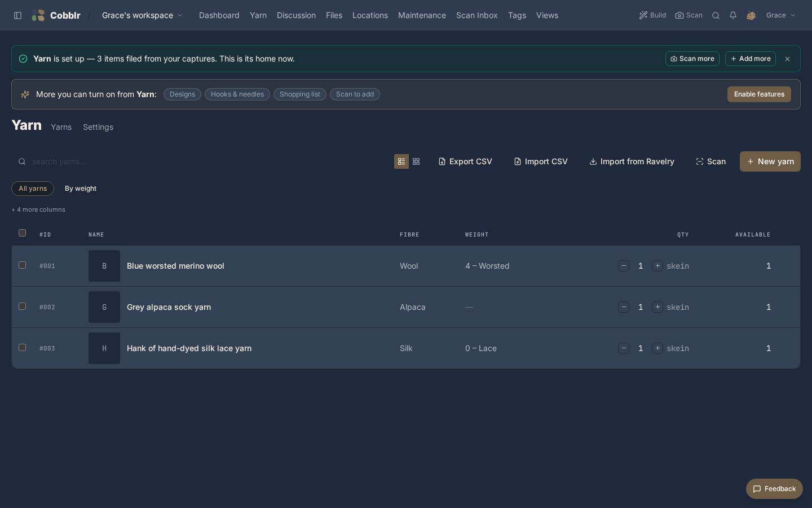The width and height of the screenshot is (812, 508).
Task: Open Grey alpaca sock yarn
Action: pyautogui.click(x=169, y=307)
